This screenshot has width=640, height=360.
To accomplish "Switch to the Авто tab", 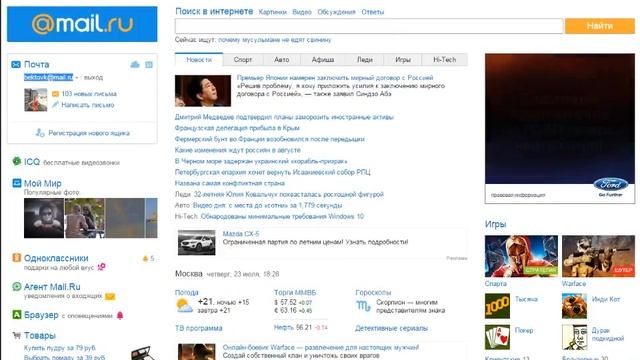I will click(x=282, y=60).
